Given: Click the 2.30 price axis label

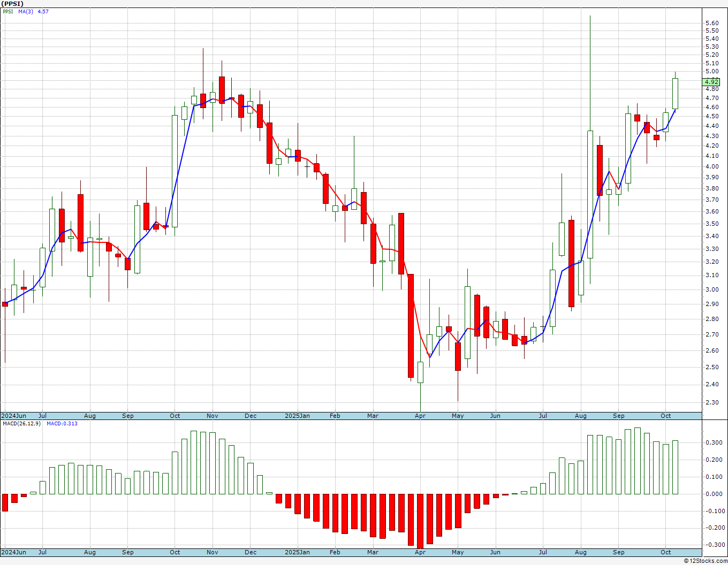Looking at the screenshot, I should pos(712,402).
